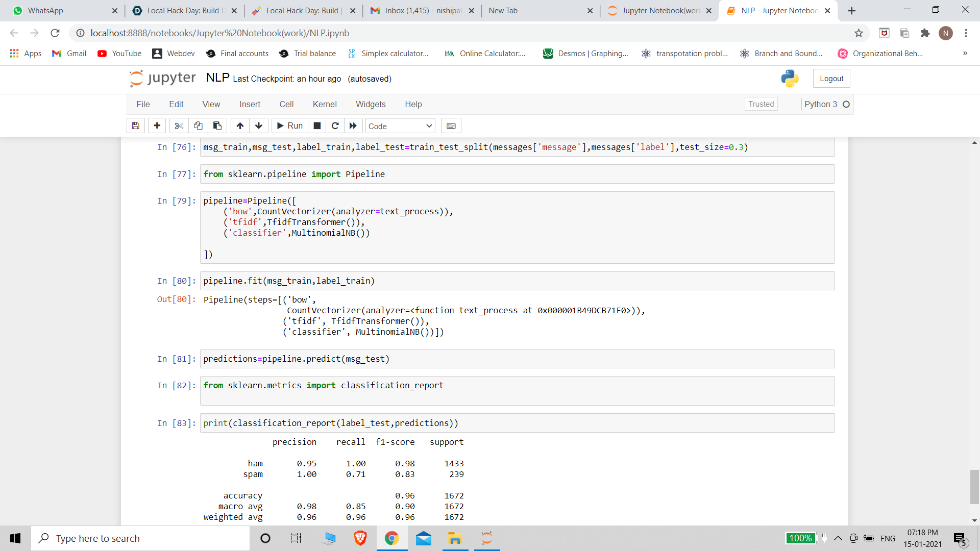Check the Trusted notebook status
Viewport: 980px width, 551px height.
click(x=761, y=104)
